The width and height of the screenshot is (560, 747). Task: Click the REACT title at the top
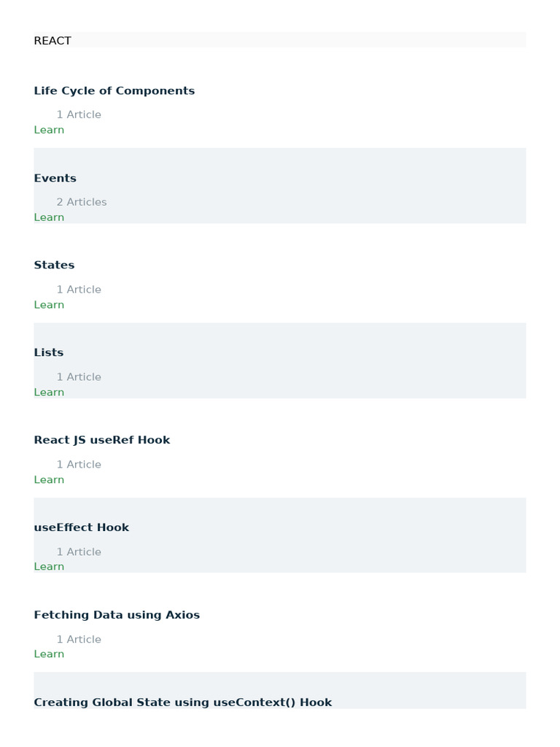click(x=52, y=41)
